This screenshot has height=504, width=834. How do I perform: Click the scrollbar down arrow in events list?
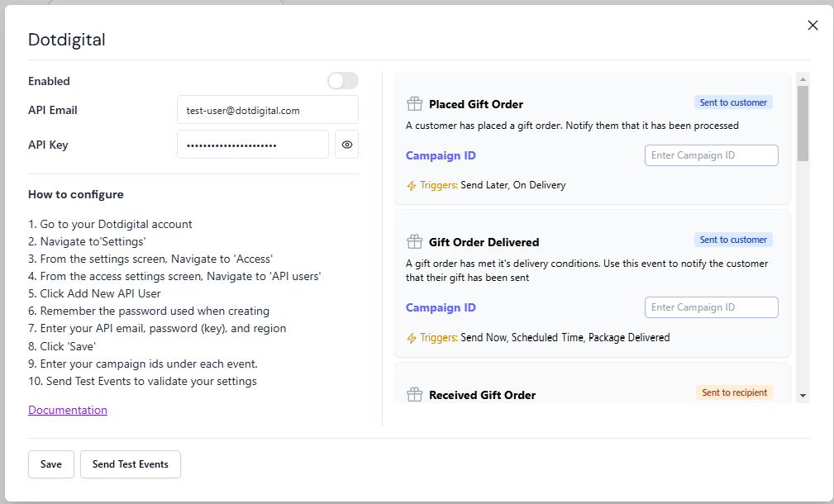(803, 396)
